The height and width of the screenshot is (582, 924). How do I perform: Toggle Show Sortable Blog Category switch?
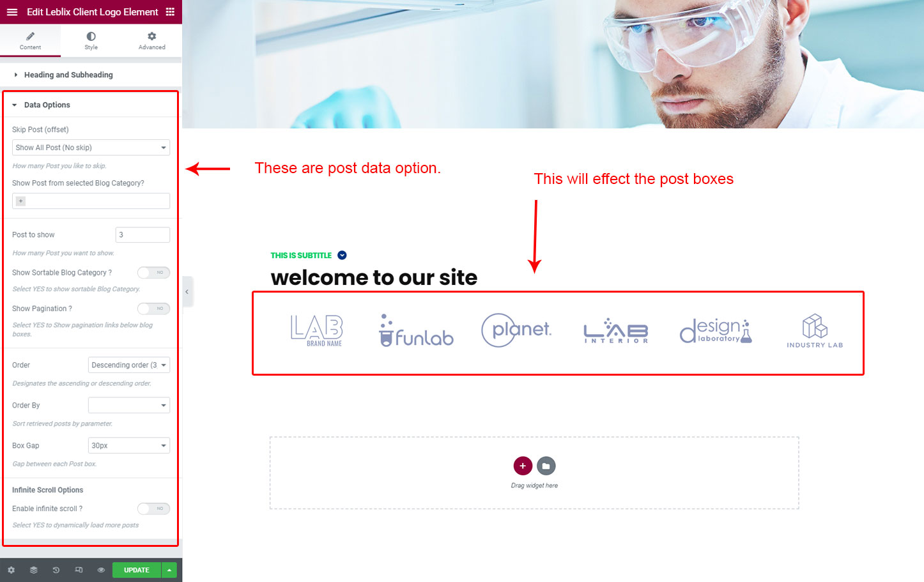coord(153,273)
